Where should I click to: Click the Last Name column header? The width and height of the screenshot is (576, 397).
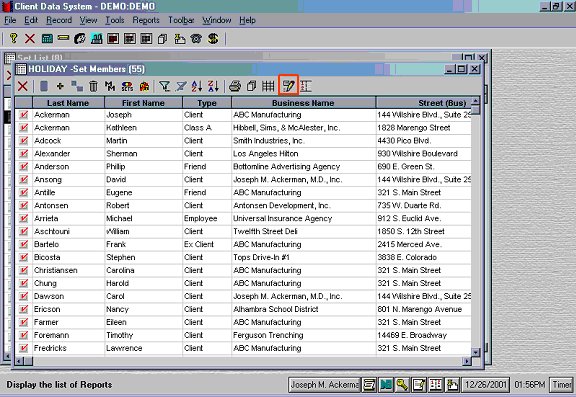tap(68, 103)
